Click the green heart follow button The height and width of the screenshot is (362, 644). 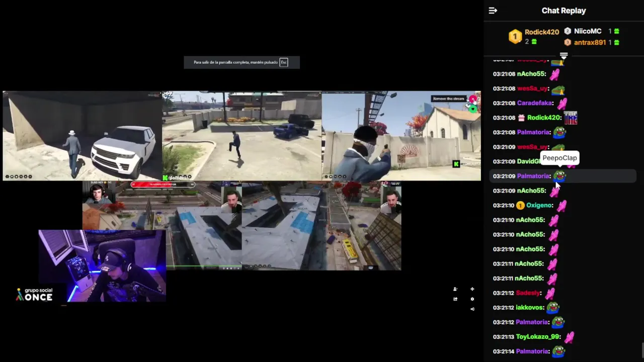click(473, 109)
